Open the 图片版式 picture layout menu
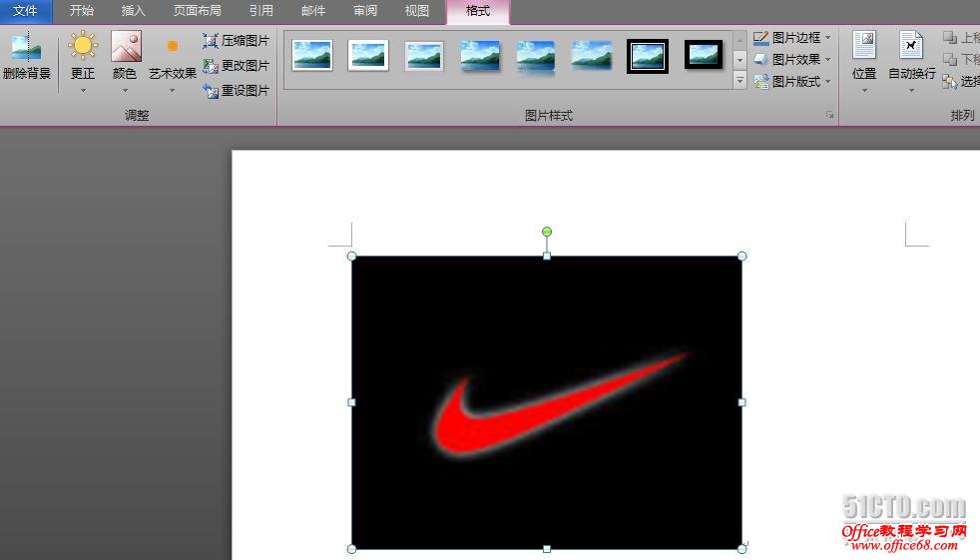 click(791, 81)
